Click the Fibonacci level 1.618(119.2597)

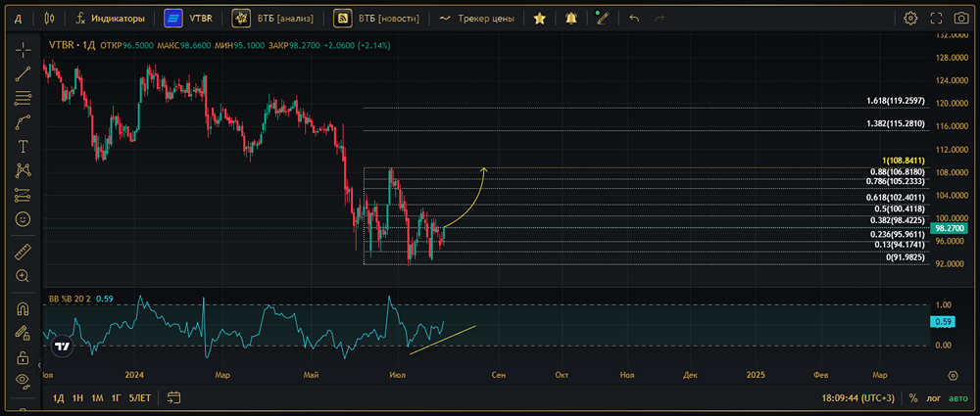[x=896, y=101]
